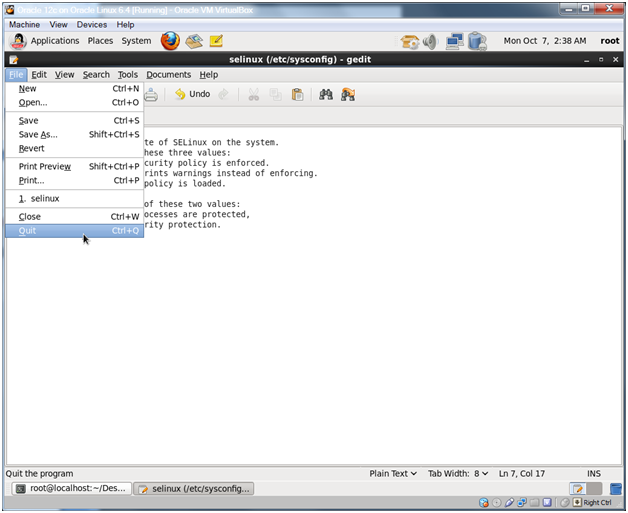
Task: Open Find with the binoculars icon
Action: [325, 95]
